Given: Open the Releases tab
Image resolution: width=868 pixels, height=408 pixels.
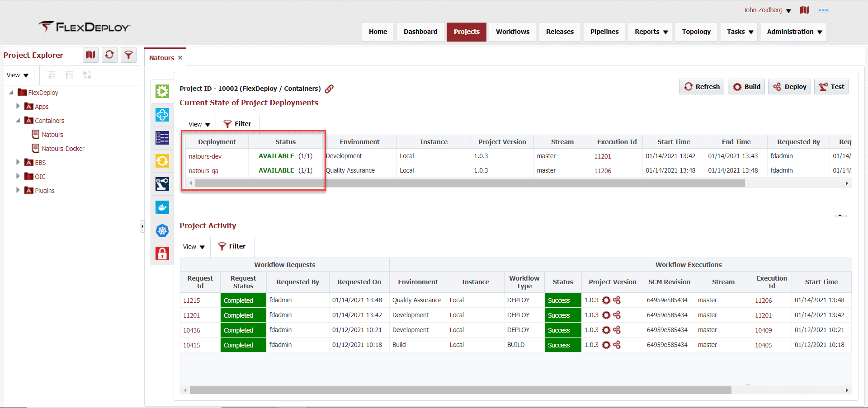Looking at the screenshot, I should (560, 32).
